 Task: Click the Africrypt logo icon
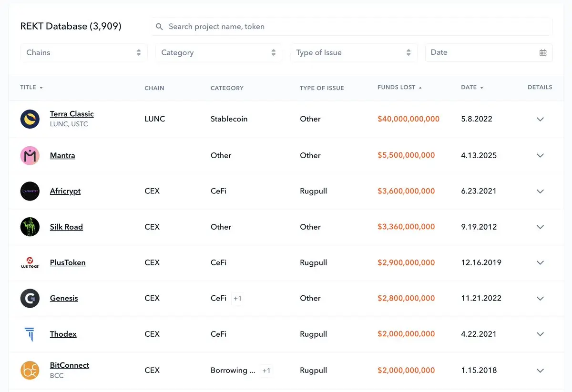pyautogui.click(x=30, y=191)
